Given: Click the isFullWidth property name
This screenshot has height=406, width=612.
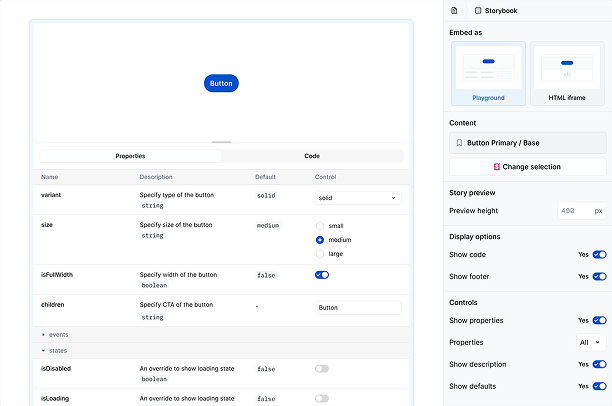Looking at the screenshot, I should click(57, 275).
